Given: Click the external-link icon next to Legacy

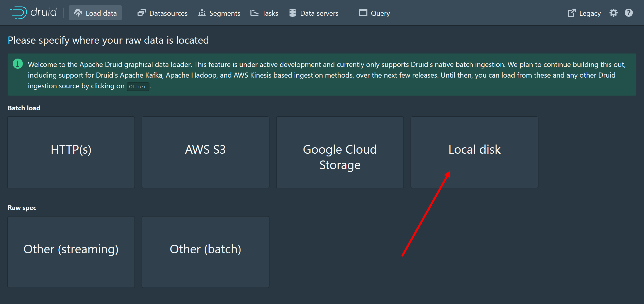Looking at the screenshot, I should [x=572, y=12].
